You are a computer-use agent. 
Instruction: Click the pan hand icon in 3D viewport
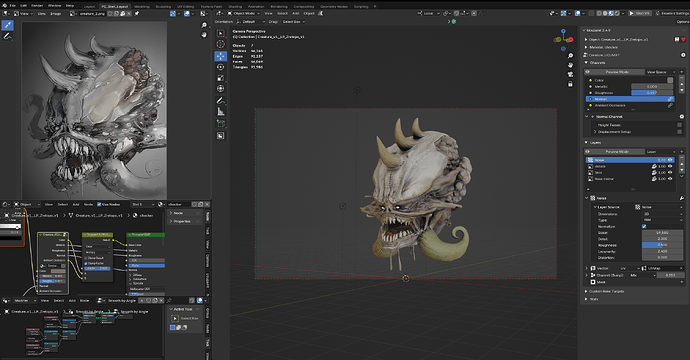pyautogui.click(x=570, y=65)
